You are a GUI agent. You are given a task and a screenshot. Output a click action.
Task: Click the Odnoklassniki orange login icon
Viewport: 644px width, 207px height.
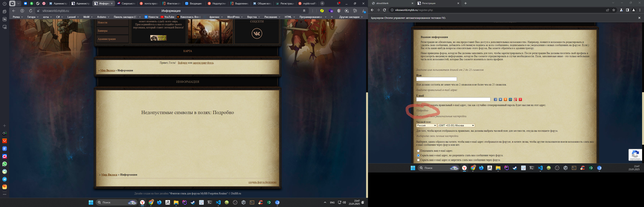tap(505, 99)
